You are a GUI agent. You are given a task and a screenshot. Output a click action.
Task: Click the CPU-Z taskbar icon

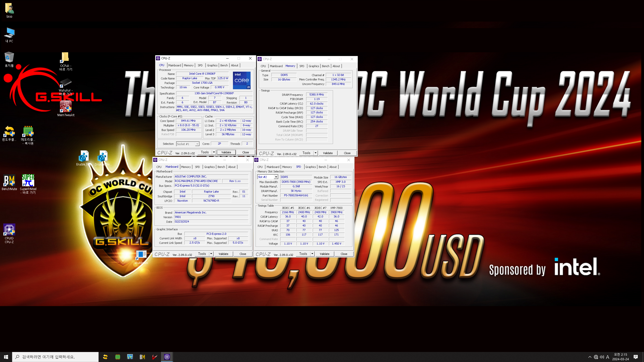click(x=167, y=357)
